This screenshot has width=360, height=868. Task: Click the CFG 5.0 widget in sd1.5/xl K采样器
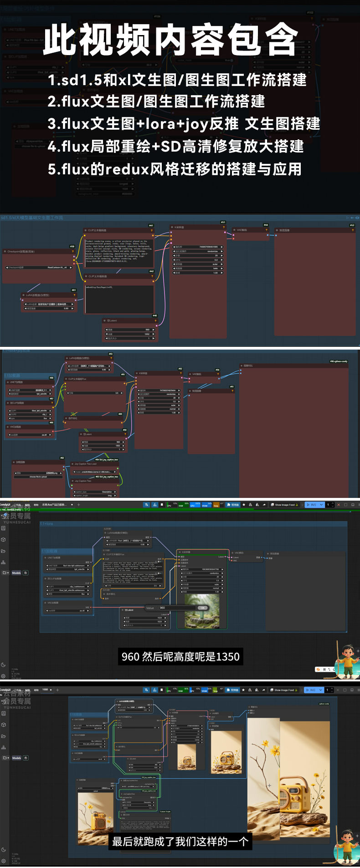click(199, 260)
